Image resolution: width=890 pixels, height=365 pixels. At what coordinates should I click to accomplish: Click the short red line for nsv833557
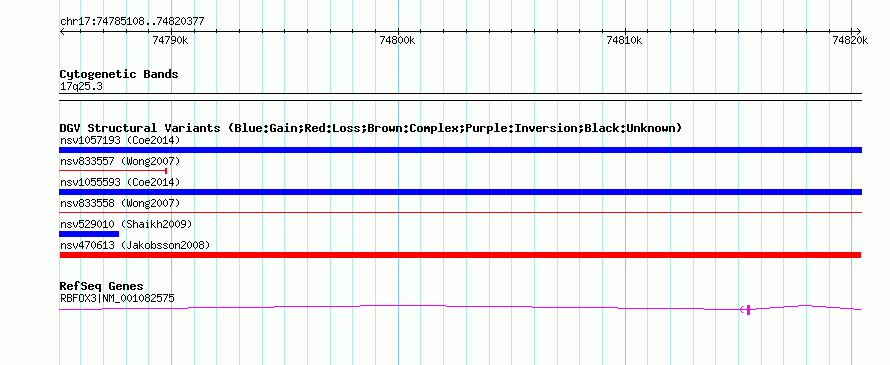coord(113,170)
